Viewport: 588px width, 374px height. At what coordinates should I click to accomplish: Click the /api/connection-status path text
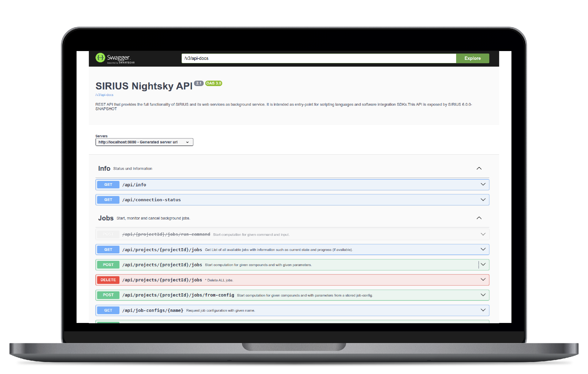tap(151, 200)
